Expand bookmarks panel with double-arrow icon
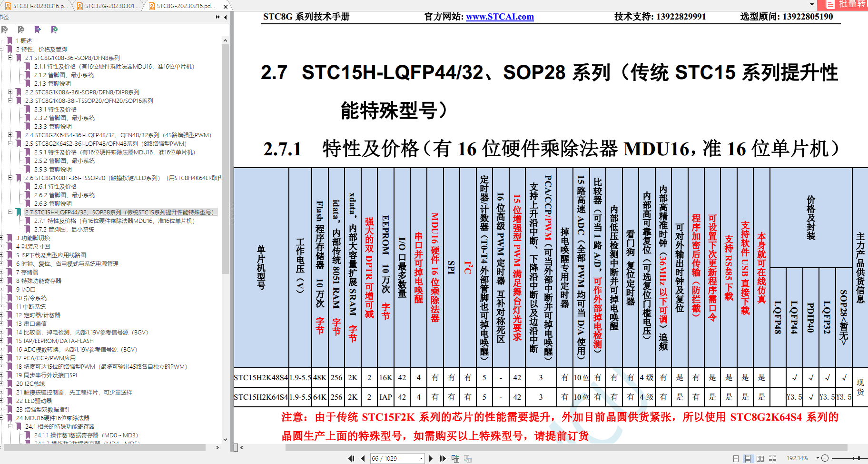The height and width of the screenshot is (464, 868). coord(218,17)
